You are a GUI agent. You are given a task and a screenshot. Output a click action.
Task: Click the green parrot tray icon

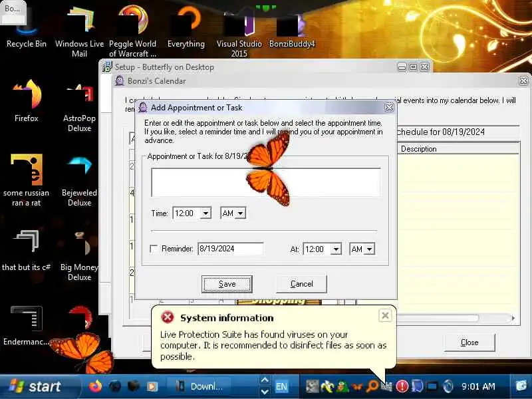[x=342, y=386]
